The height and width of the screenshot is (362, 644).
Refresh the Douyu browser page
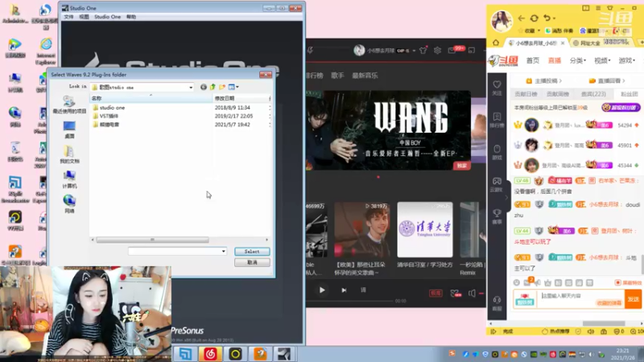point(534,18)
